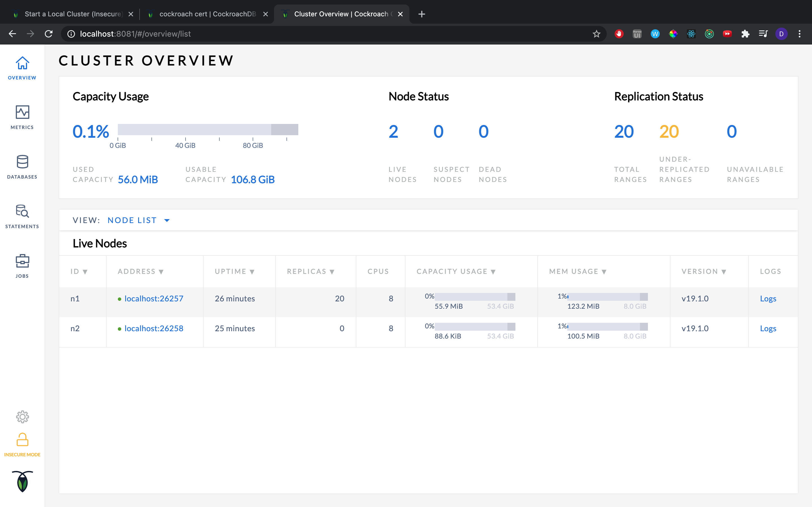Sort table by Mem Usage

click(x=577, y=271)
